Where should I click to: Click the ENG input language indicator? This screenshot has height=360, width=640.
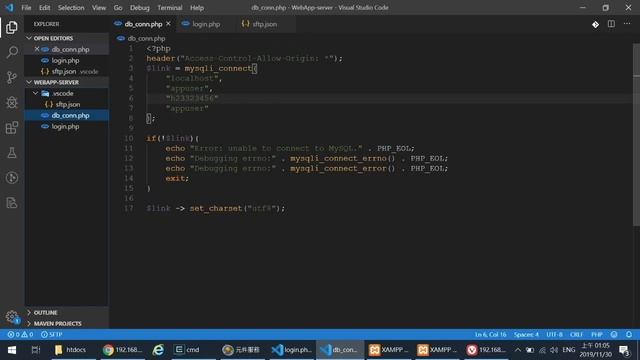[x=569, y=350]
